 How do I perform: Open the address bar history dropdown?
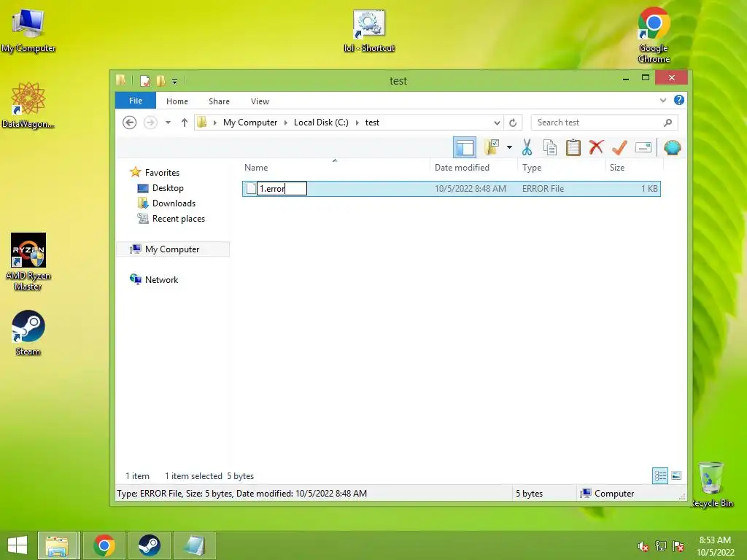coord(497,122)
